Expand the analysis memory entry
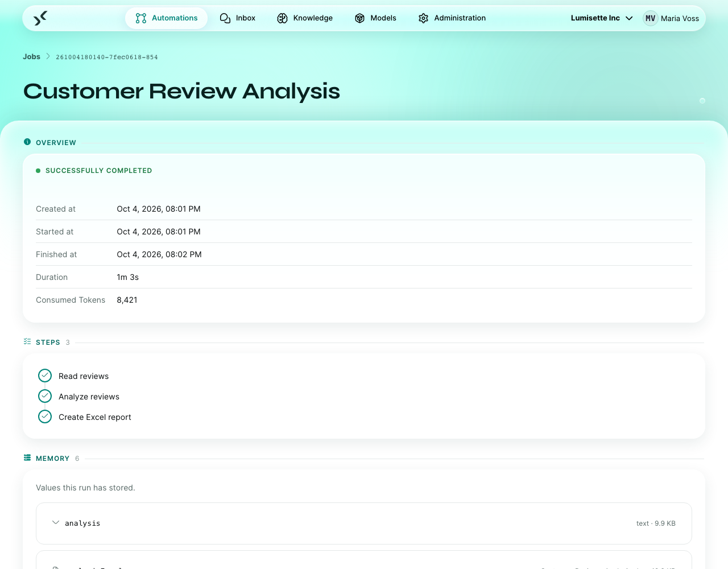 click(56, 522)
